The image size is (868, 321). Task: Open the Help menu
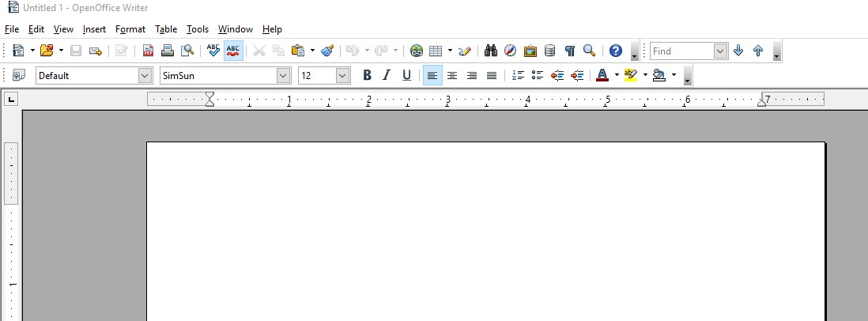(x=273, y=29)
